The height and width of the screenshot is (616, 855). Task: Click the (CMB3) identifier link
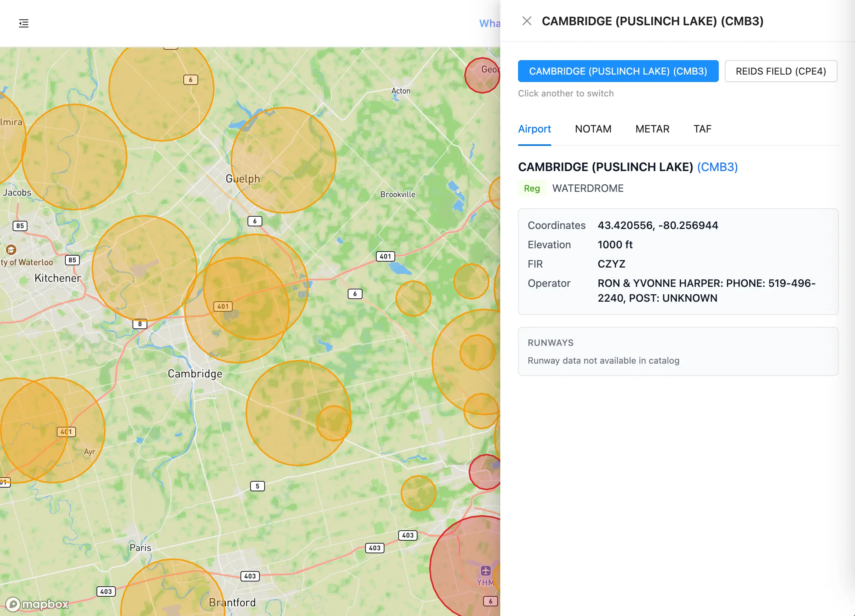tap(717, 167)
